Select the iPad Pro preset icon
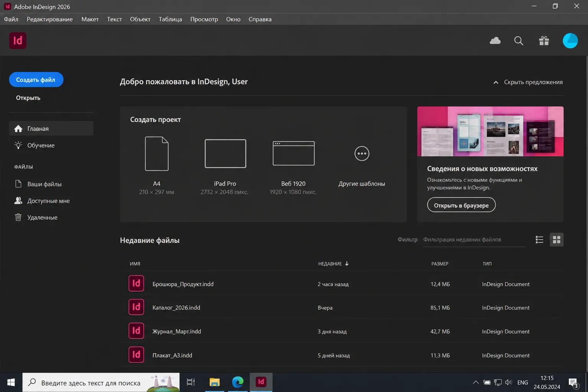Screen dimensions: 588x392 [225, 154]
